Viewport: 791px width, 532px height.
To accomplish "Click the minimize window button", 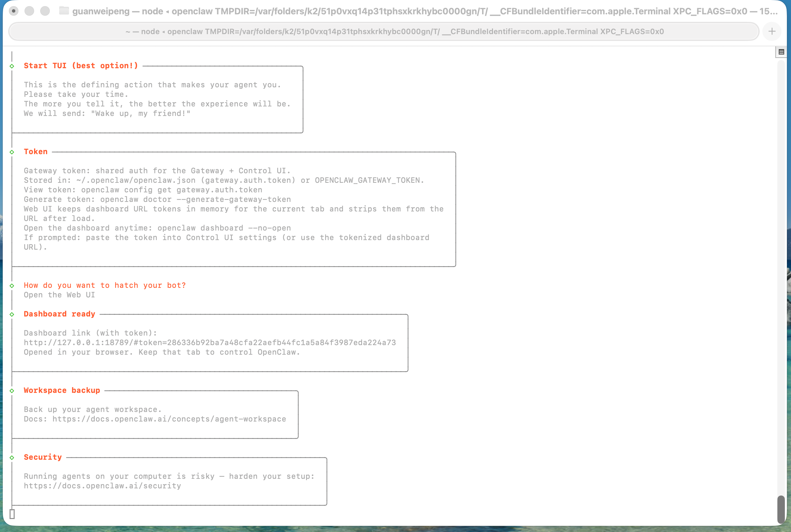I will (29, 11).
